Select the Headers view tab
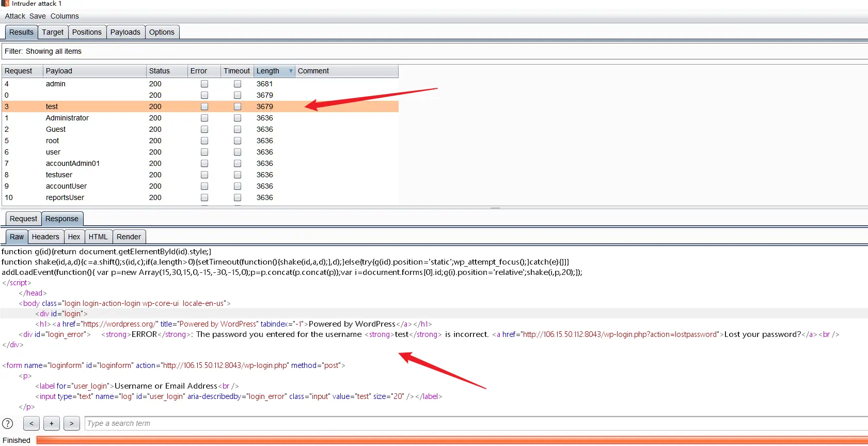 pyautogui.click(x=45, y=237)
